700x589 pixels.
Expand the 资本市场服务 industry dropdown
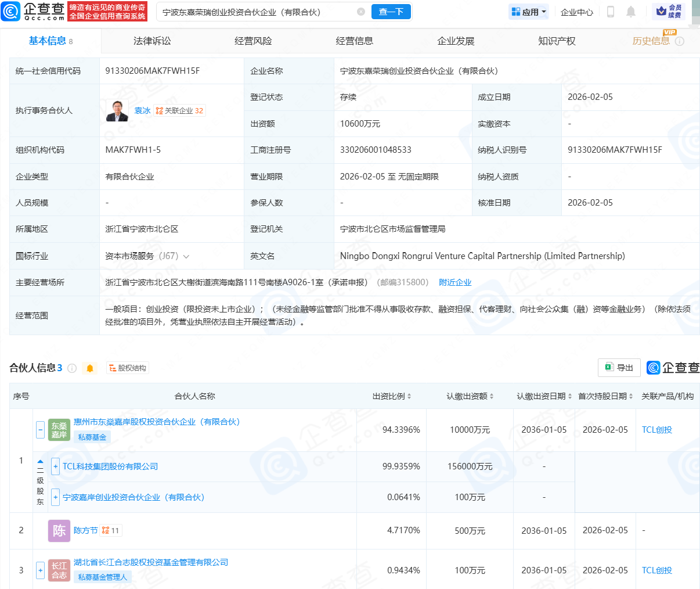[186, 256]
